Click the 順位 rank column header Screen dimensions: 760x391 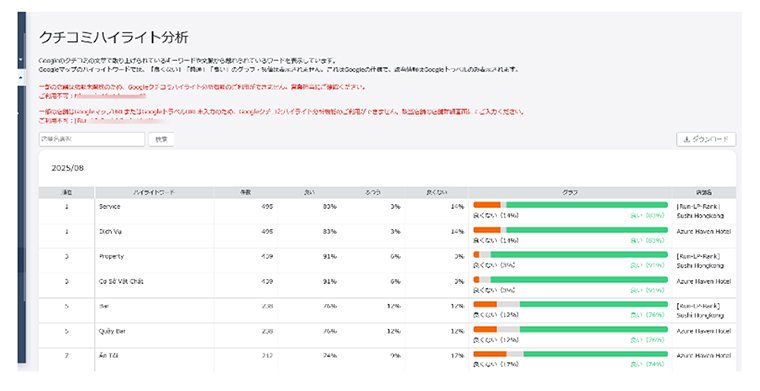(x=66, y=192)
